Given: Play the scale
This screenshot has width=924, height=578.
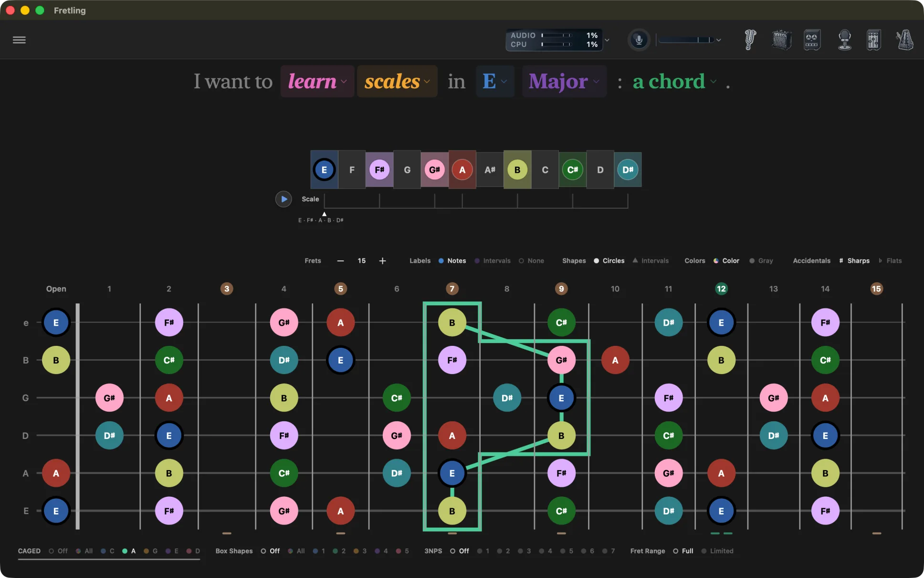Looking at the screenshot, I should [x=283, y=199].
